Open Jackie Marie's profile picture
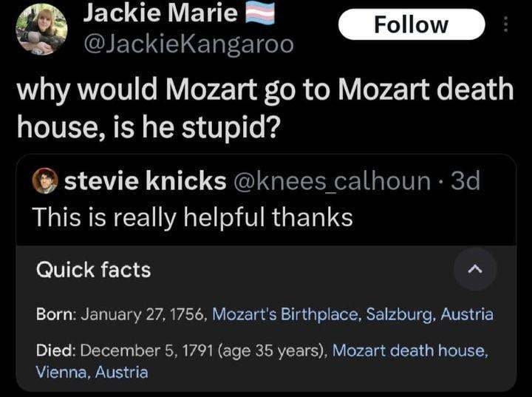Image resolution: width=532 pixels, height=397 pixels. [42, 30]
